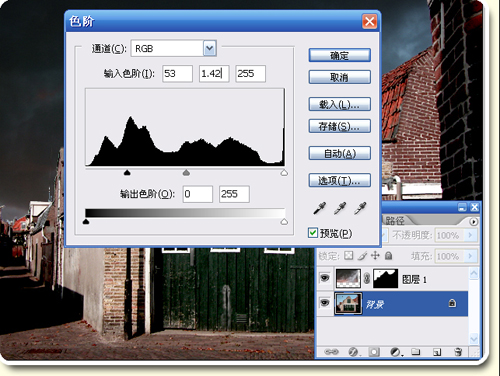Click the lock icon on 背景 layer
The width and height of the screenshot is (500, 376).
click(x=452, y=303)
